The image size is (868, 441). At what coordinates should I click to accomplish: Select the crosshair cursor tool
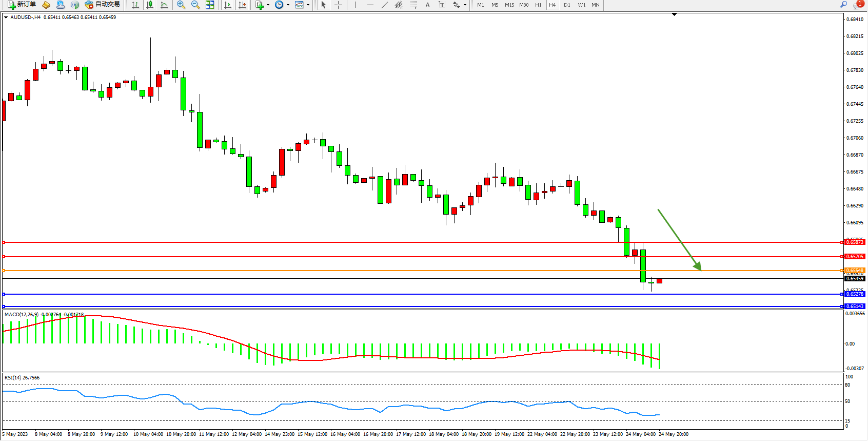[x=339, y=5]
